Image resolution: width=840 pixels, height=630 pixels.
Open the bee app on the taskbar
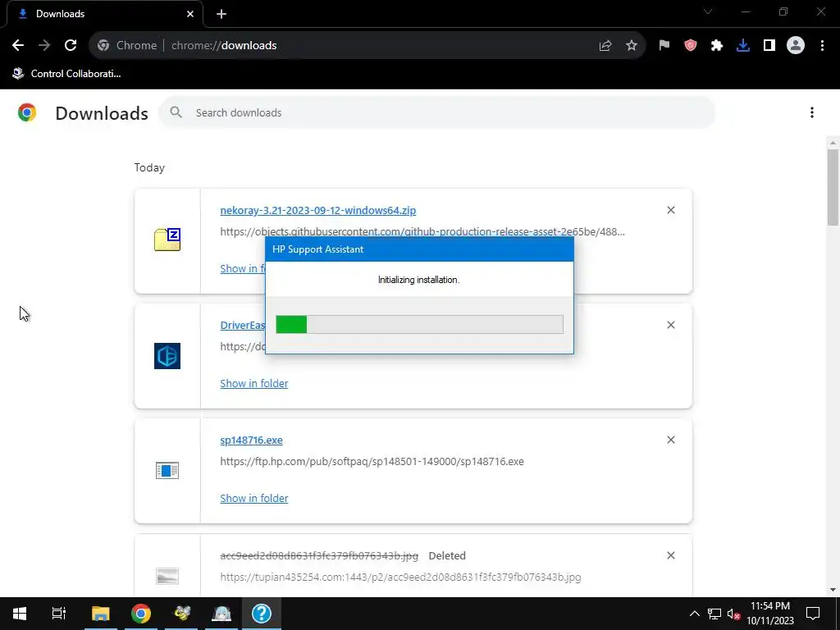pyautogui.click(x=181, y=614)
